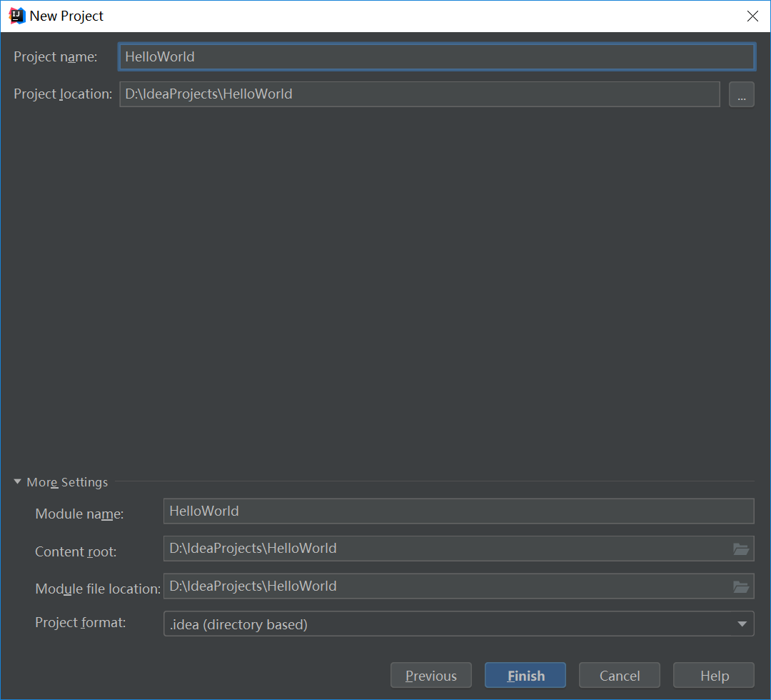Click the "Module name:" label
Image resolution: width=771 pixels, height=700 pixels.
pyautogui.click(x=79, y=514)
